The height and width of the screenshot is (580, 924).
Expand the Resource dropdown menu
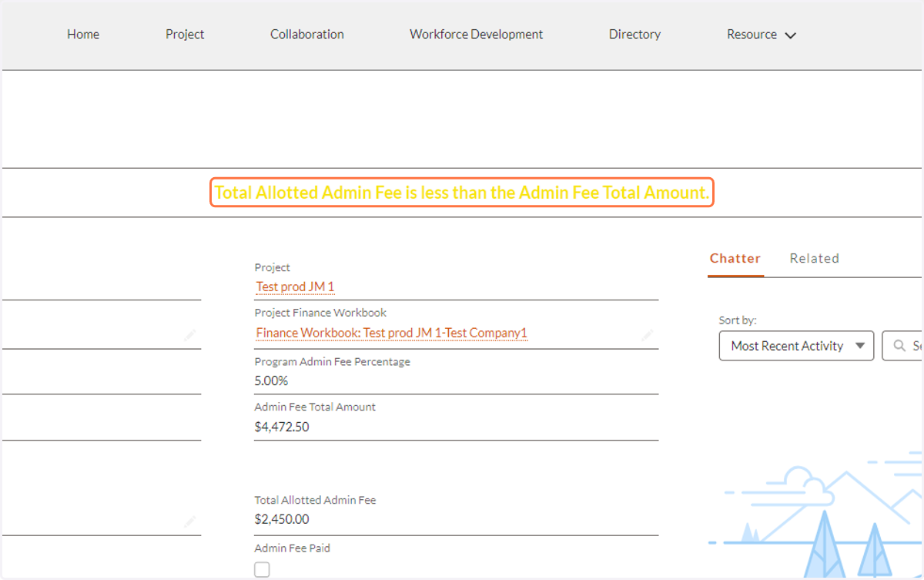tap(761, 35)
